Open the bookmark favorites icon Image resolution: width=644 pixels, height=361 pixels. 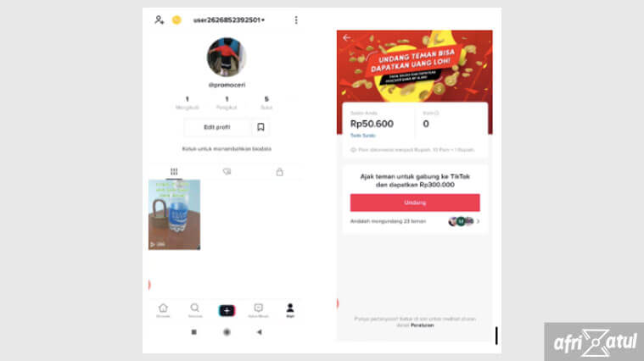point(260,127)
